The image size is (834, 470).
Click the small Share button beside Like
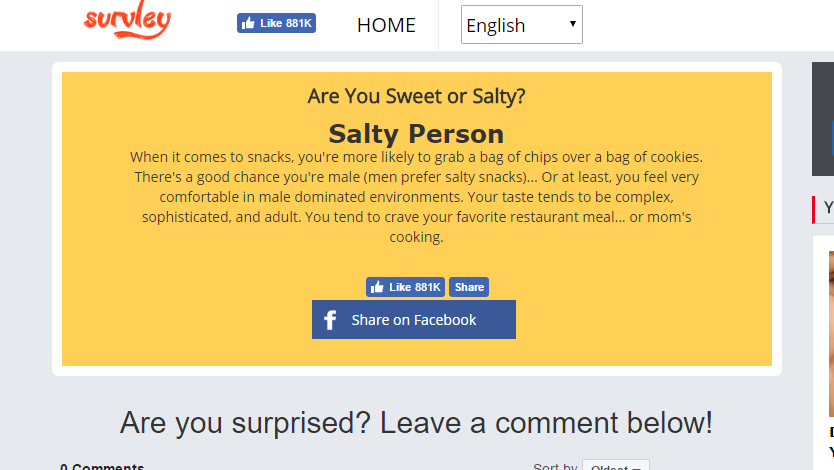click(469, 287)
